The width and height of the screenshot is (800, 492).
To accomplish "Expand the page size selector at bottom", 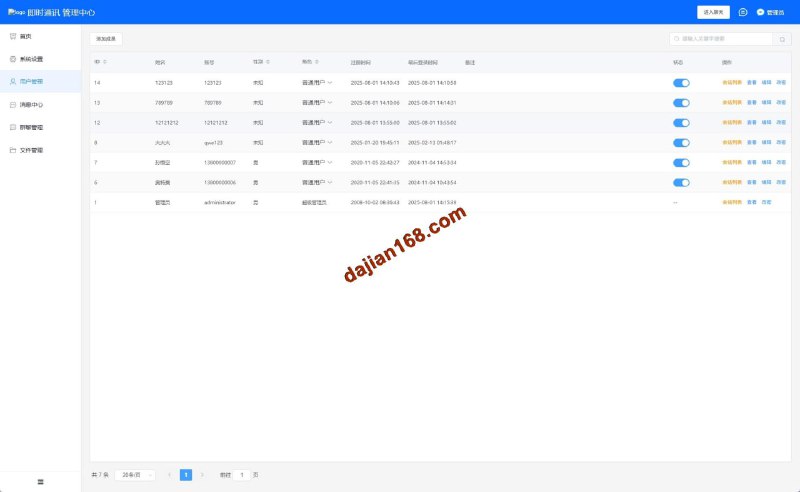I will (135, 475).
